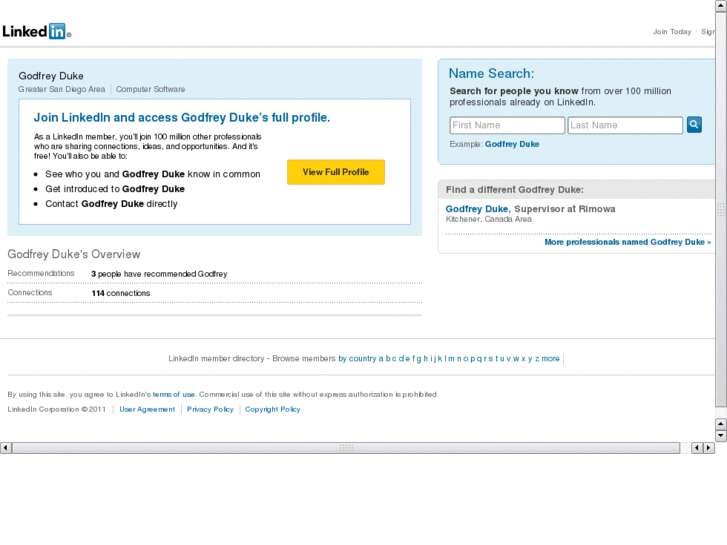Click the scroll-up arrow just above the bottom down arrow
This screenshot has width=727, height=545.
pyautogui.click(x=721, y=424)
